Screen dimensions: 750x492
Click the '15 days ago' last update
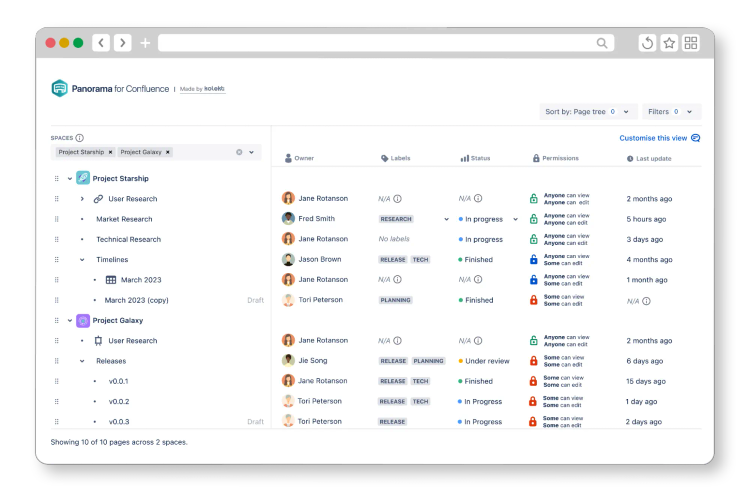[646, 381]
